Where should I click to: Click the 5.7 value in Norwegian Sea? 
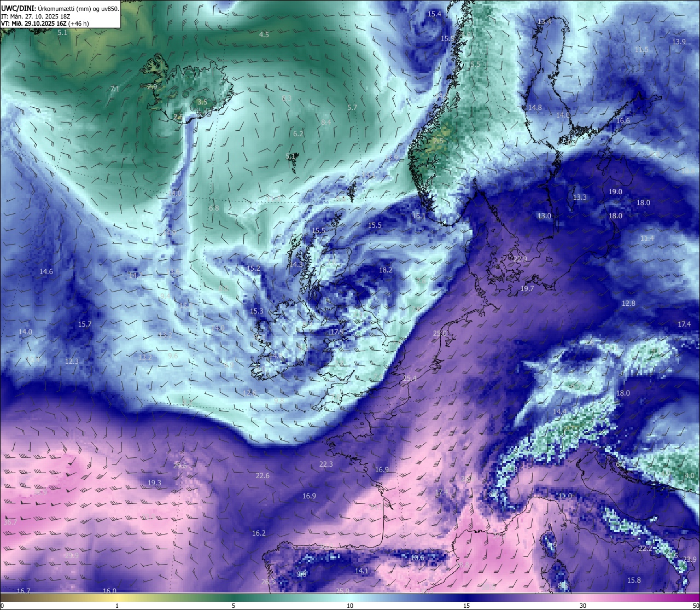click(352, 107)
